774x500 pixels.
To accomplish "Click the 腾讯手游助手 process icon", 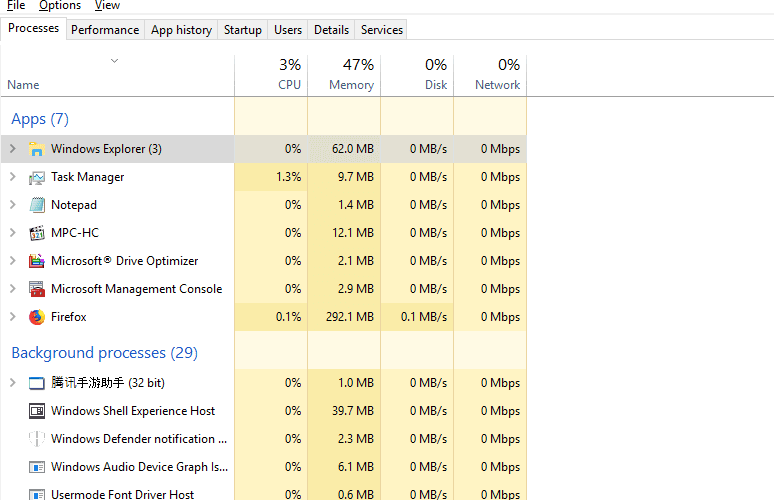I will pos(37,383).
